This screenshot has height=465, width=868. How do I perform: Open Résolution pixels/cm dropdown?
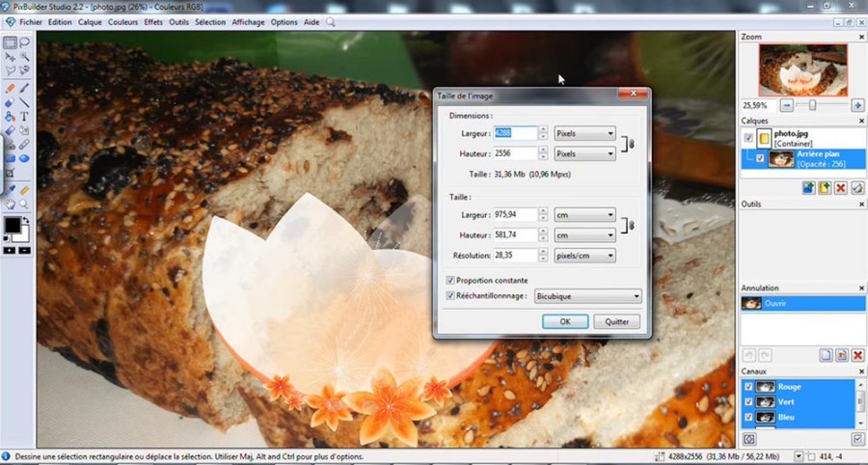pos(584,256)
